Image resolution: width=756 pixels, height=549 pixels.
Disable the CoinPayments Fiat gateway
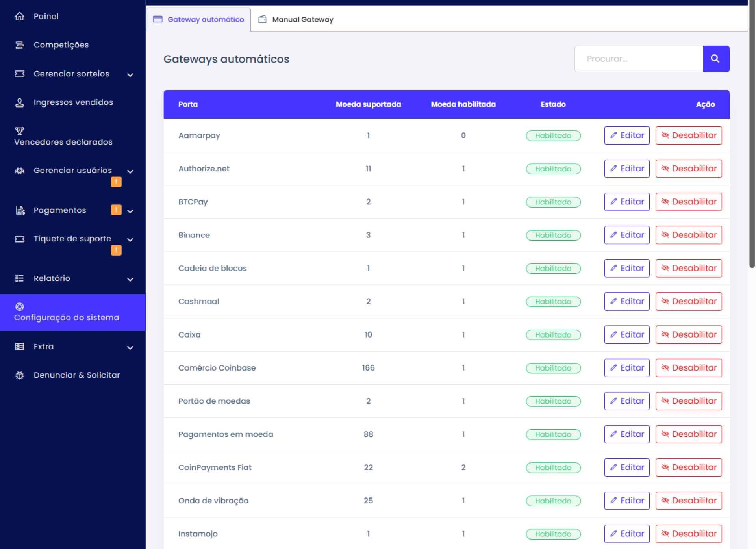[x=688, y=467]
